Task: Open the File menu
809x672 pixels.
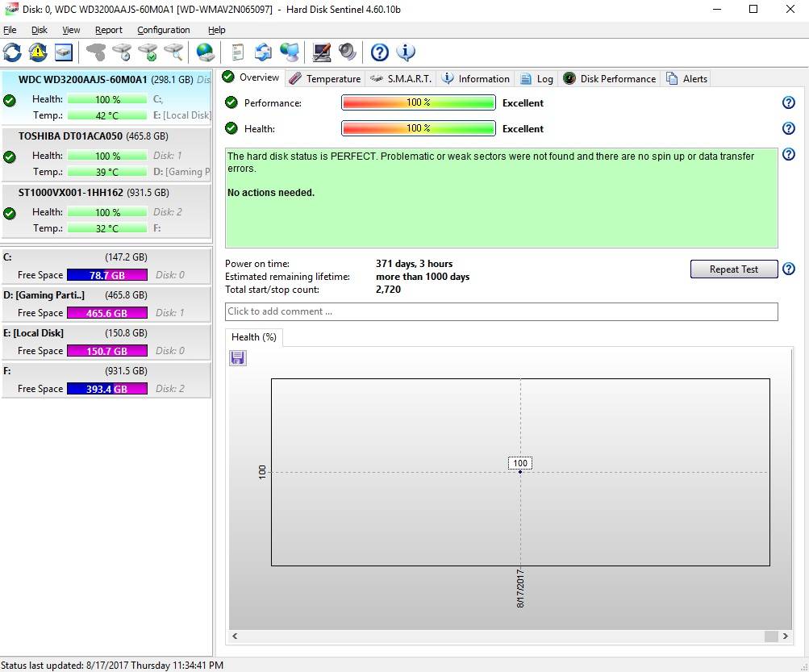Action: [10, 30]
